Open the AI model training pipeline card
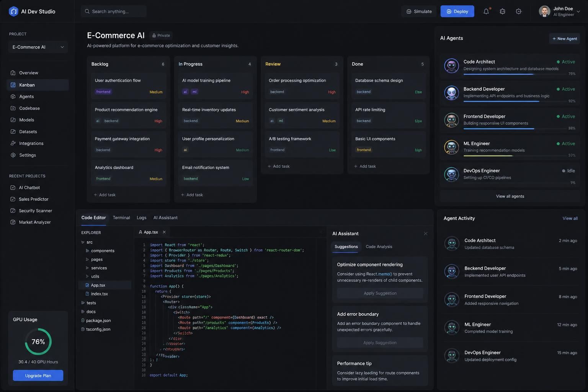This screenshot has height=392, width=588. pyautogui.click(x=216, y=85)
